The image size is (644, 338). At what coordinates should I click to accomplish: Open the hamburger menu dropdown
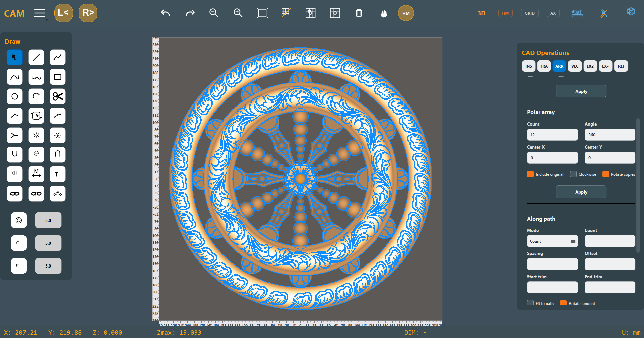[40, 13]
